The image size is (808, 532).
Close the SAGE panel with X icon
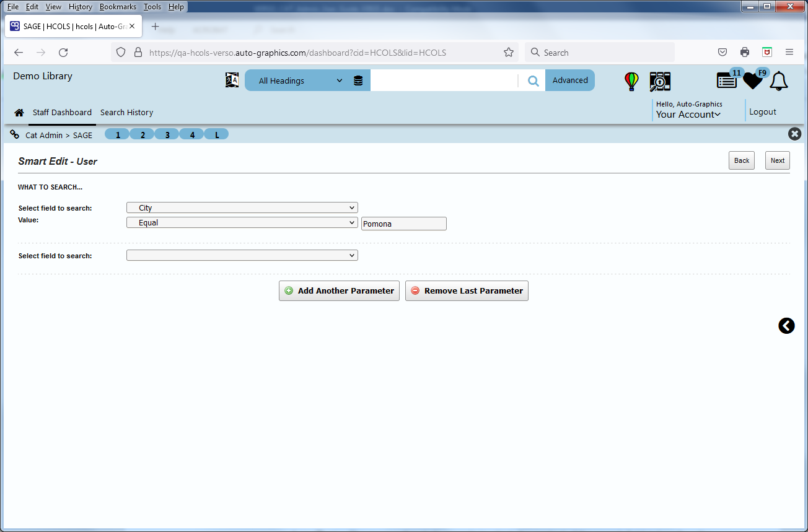coord(794,134)
